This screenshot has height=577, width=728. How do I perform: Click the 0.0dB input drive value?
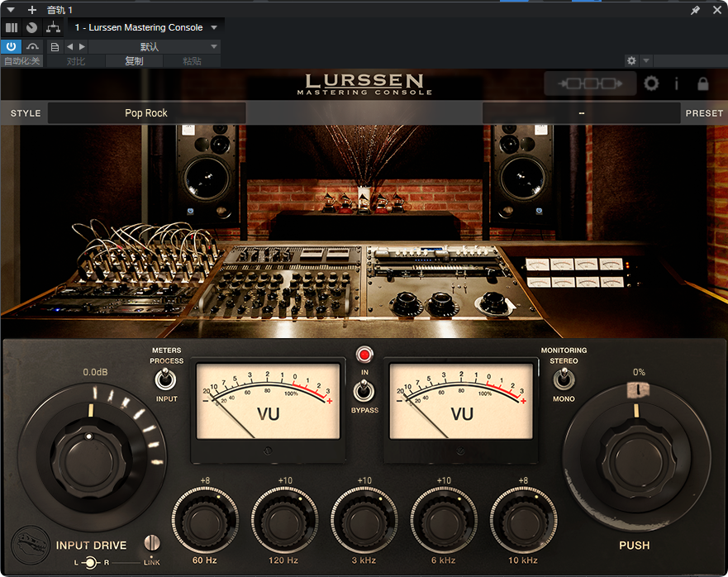95,372
